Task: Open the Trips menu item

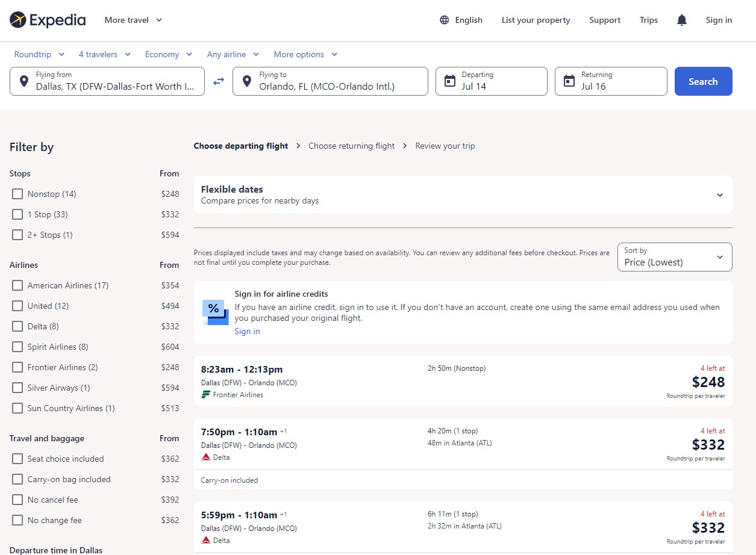Action: click(x=649, y=20)
